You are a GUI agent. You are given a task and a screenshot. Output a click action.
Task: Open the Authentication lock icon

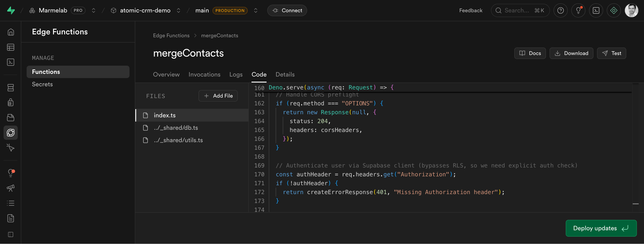10,102
